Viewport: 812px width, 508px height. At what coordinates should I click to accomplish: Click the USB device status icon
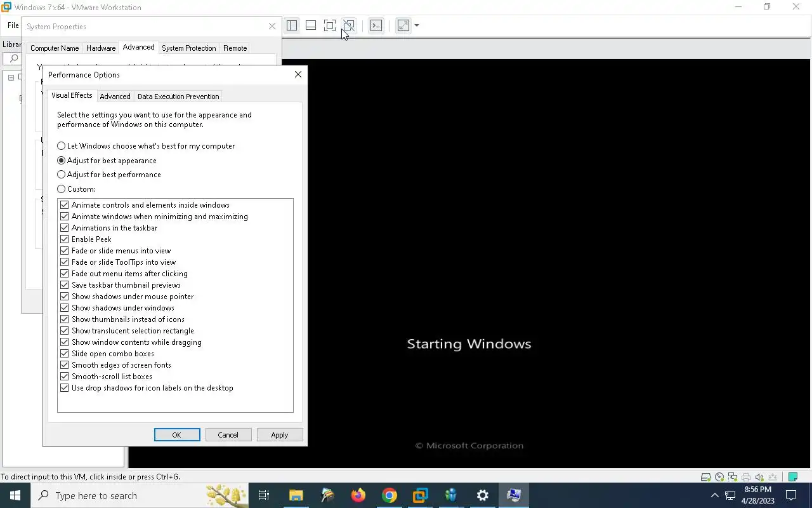[x=773, y=477]
